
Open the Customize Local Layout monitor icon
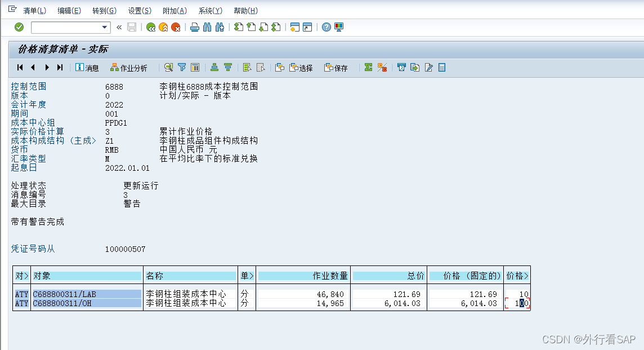click(339, 27)
